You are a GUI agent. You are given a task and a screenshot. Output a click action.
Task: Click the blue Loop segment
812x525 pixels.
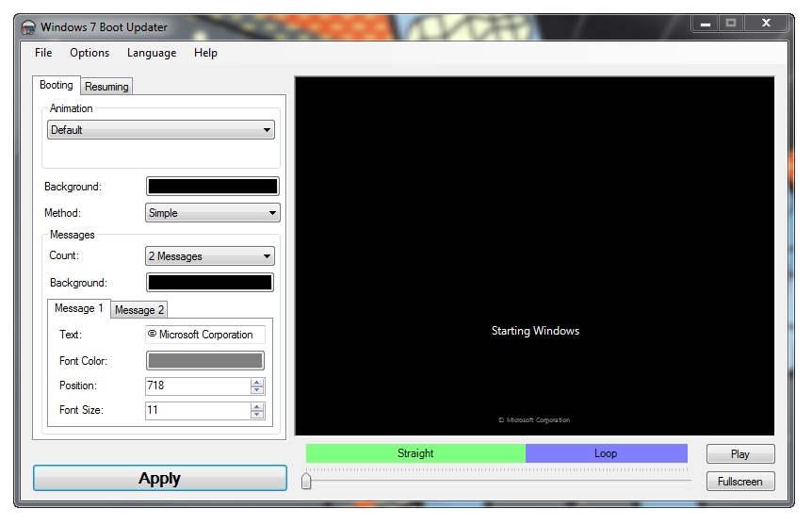click(x=607, y=453)
